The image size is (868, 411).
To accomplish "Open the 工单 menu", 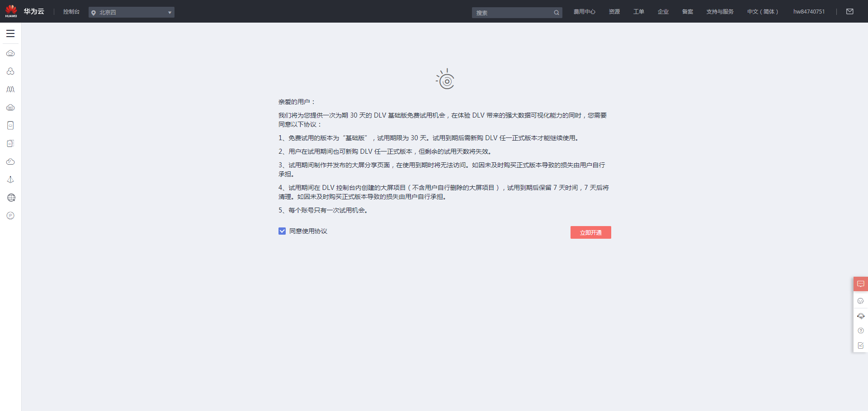I will (x=639, y=12).
